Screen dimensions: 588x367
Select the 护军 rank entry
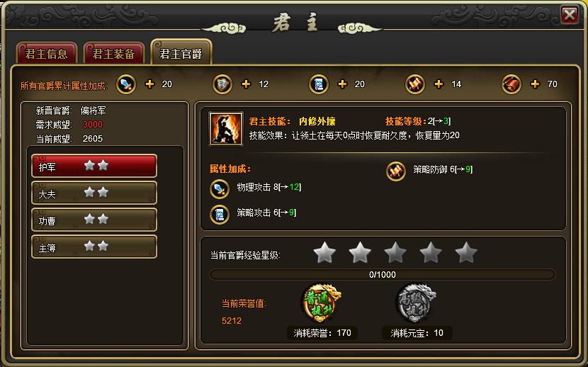click(94, 166)
